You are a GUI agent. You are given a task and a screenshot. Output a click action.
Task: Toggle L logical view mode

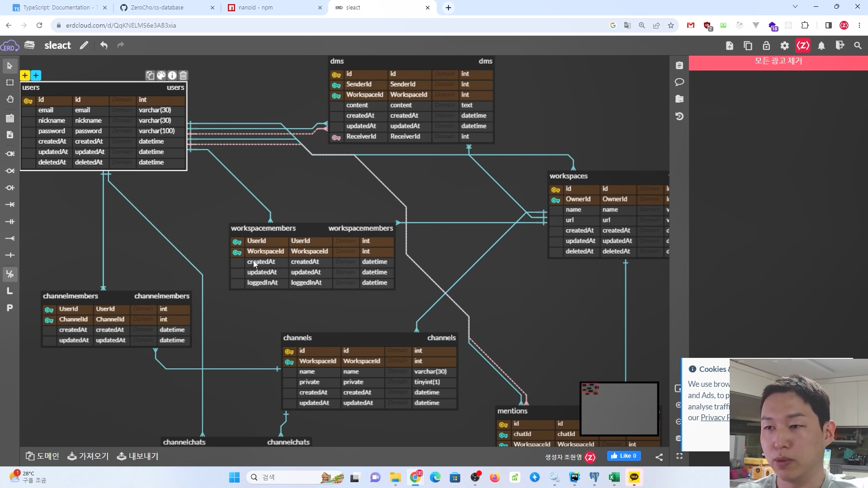(10, 291)
